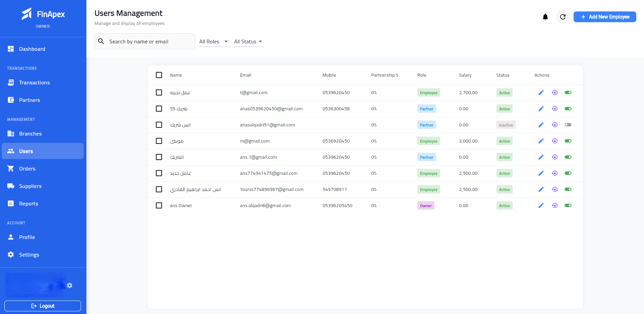Click the Partnership % column header

tap(385, 75)
